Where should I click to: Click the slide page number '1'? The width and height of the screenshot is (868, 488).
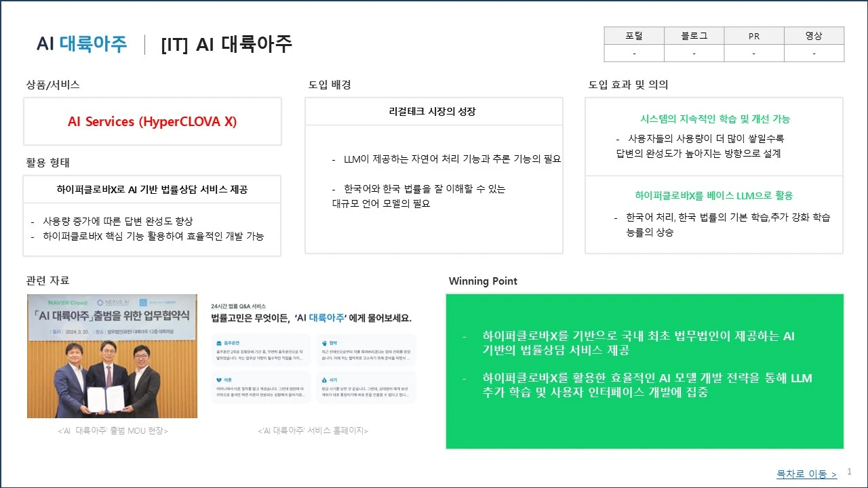coord(849,472)
